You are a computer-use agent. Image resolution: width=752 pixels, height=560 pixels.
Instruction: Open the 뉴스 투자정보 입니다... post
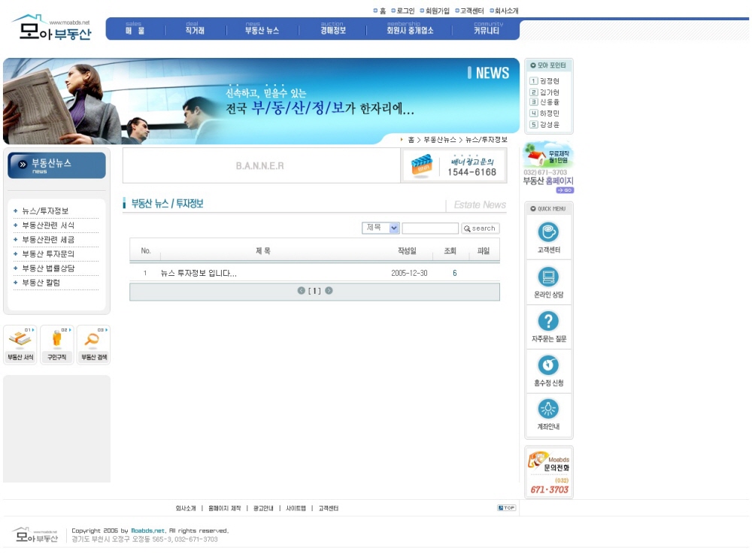199,274
